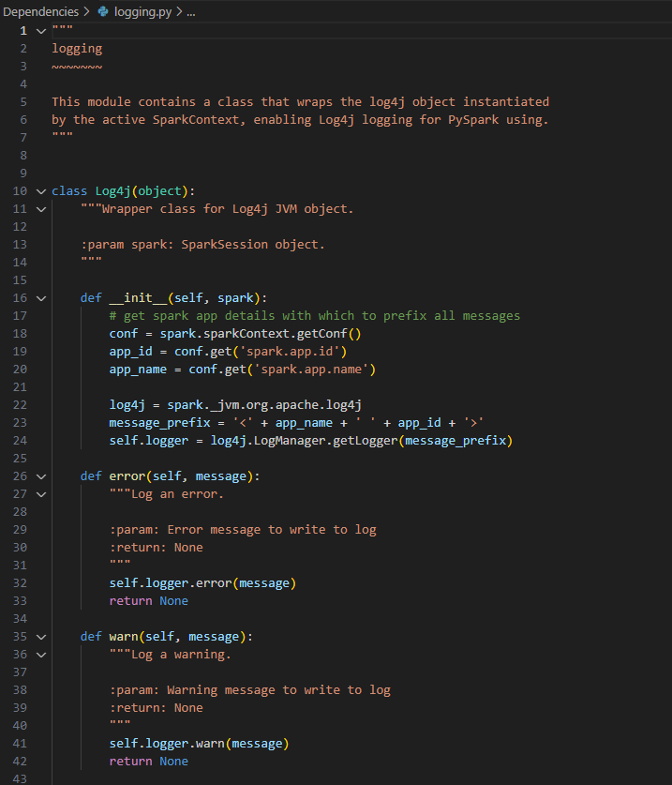The image size is (672, 785).
Task: Collapse the warn method fold arrow
Action: tap(40, 636)
